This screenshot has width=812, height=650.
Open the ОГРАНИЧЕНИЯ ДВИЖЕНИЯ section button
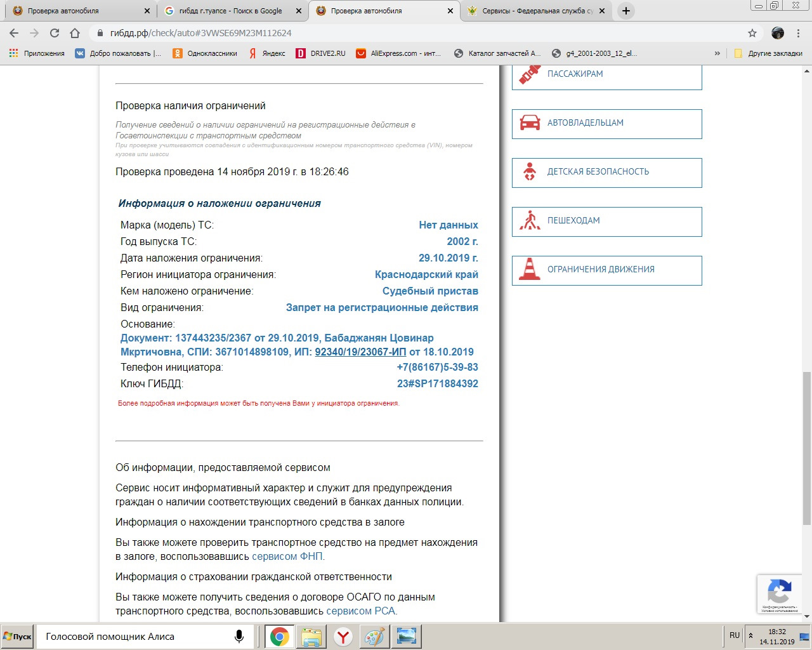pos(606,270)
